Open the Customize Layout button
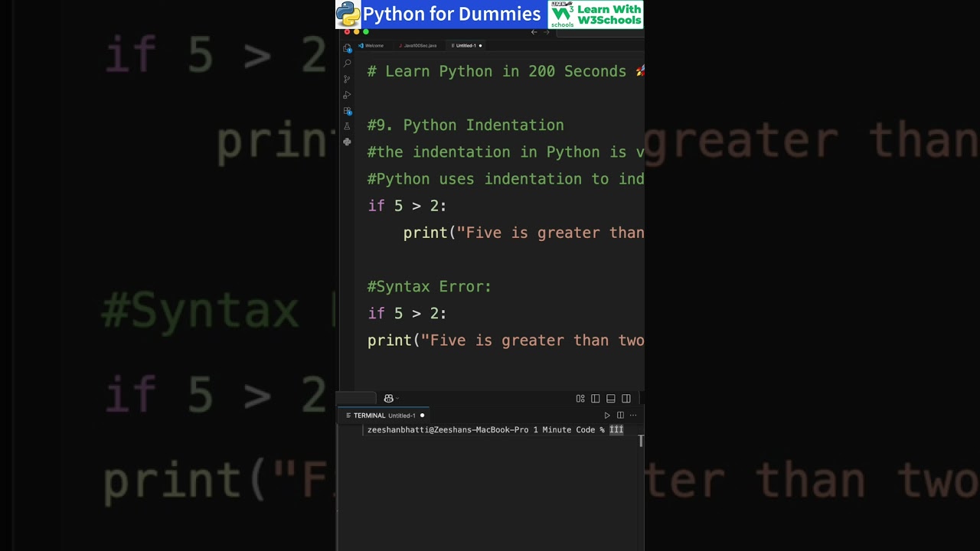The width and height of the screenshot is (980, 551). pos(580,399)
